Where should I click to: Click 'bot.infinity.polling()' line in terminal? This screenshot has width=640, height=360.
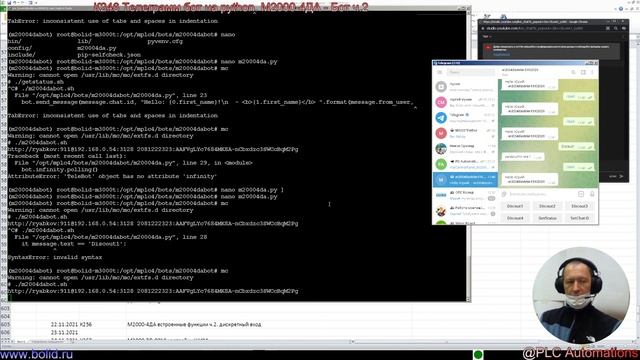click(x=60, y=169)
